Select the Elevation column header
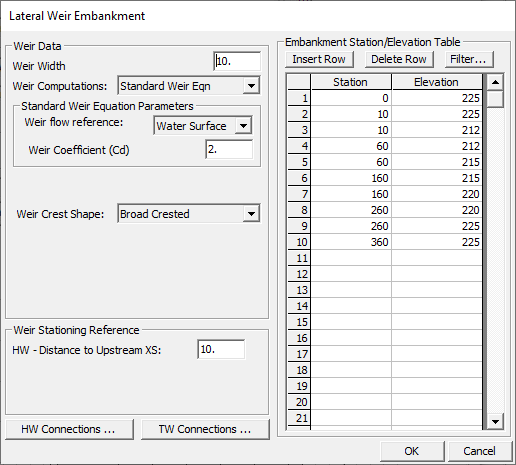The image size is (516, 465). tap(437, 82)
